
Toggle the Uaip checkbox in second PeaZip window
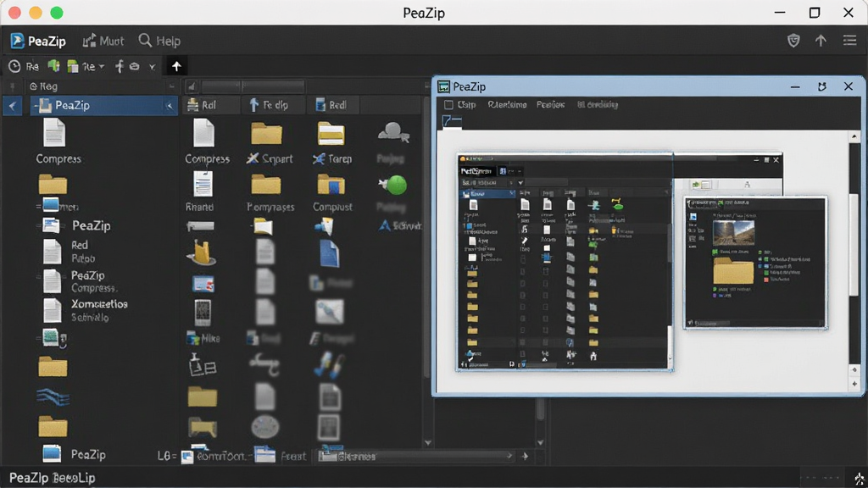pos(449,104)
